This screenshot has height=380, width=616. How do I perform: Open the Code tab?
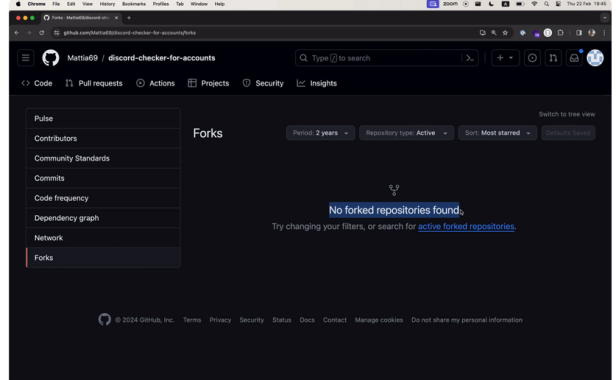tap(37, 83)
